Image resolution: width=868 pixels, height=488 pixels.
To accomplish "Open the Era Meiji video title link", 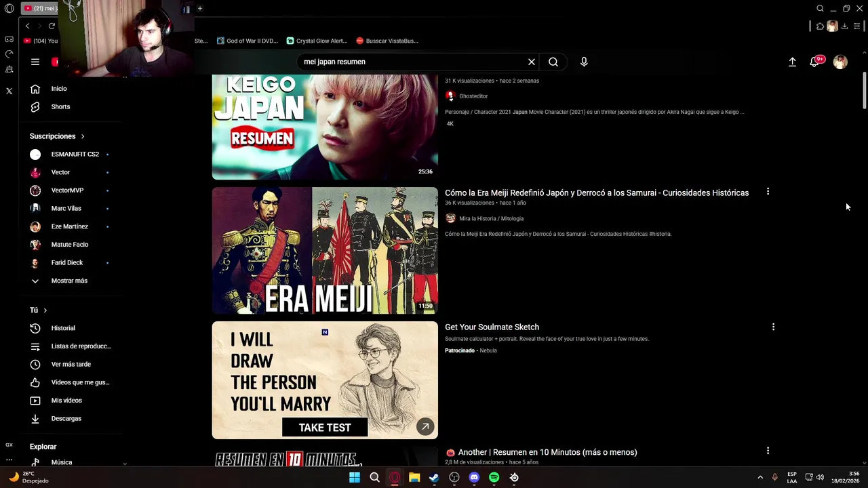I will [597, 192].
